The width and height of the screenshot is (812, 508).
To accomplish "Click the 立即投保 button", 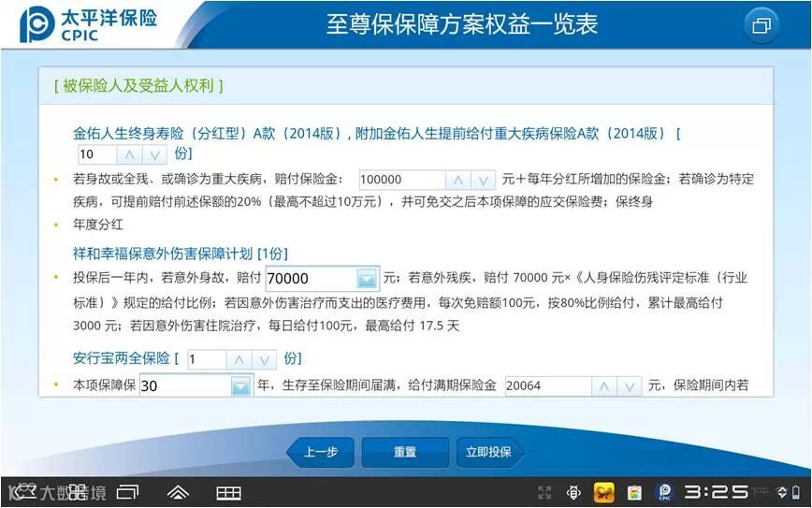I will [490, 452].
